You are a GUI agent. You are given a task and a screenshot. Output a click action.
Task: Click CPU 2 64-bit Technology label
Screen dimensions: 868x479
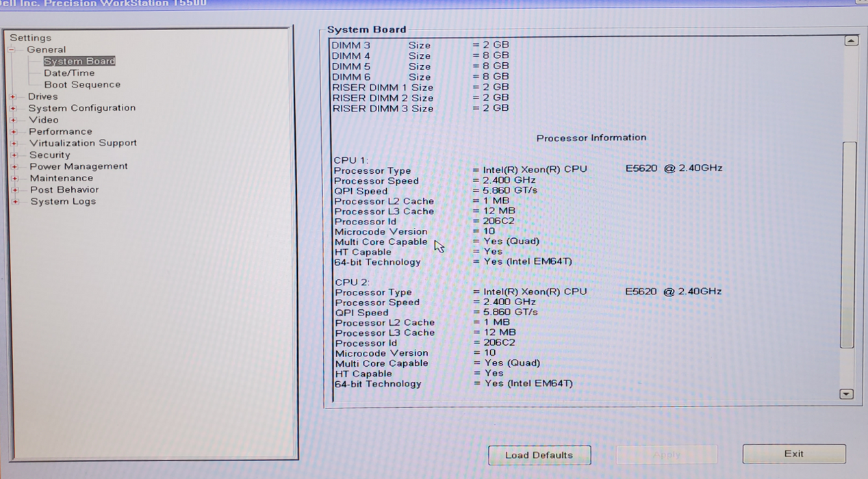[x=378, y=384]
